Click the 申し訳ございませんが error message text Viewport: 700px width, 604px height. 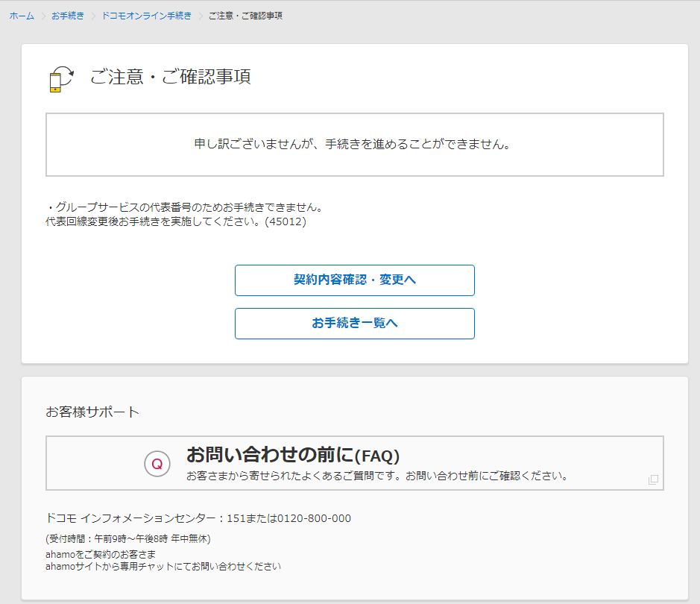click(353, 144)
